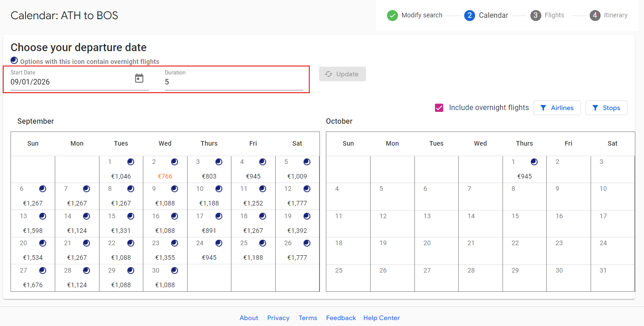Select the €945 fare on October 1

(x=524, y=176)
